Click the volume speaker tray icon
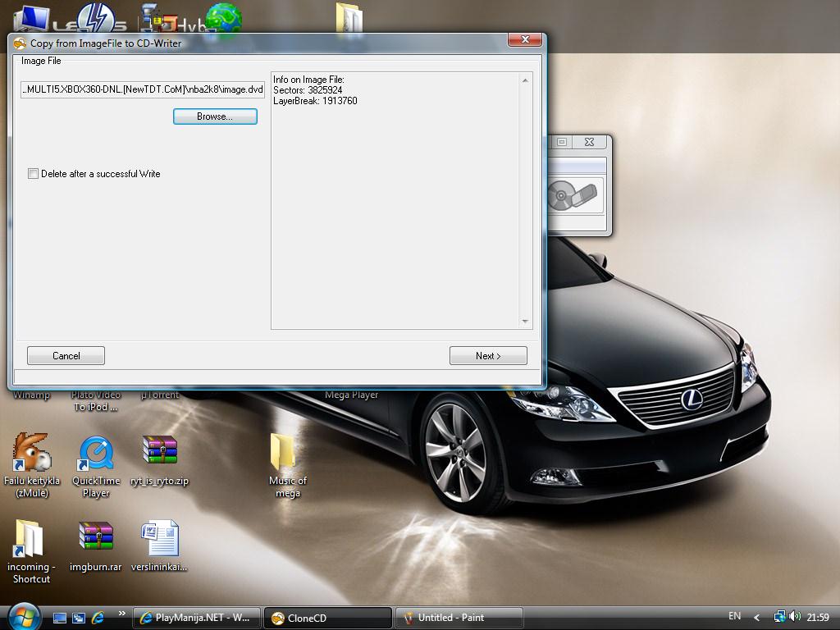This screenshot has height=630, width=840. [794, 617]
